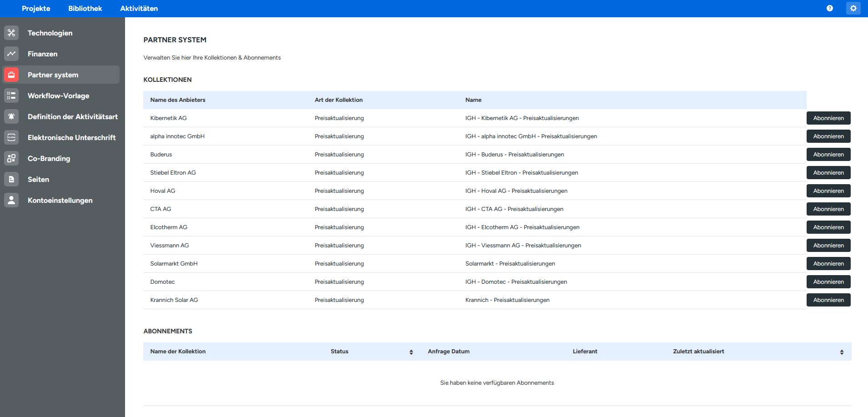868x417 pixels.
Task: Click the Finanzen chart icon
Action: tap(11, 54)
